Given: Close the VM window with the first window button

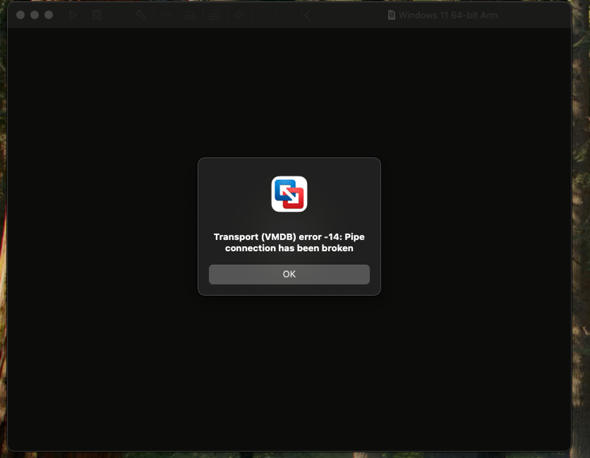Looking at the screenshot, I should click(21, 15).
